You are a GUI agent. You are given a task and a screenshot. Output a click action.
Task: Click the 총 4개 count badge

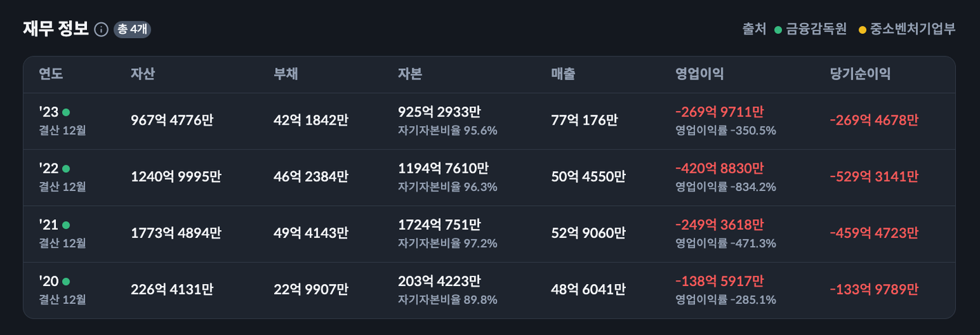[x=132, y=30]
